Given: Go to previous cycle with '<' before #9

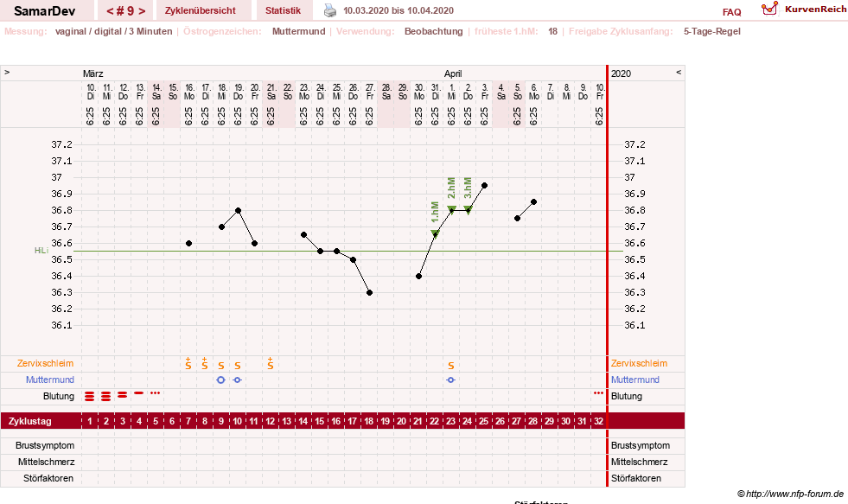Looking at the screenshot, I should tap(110, 11).
